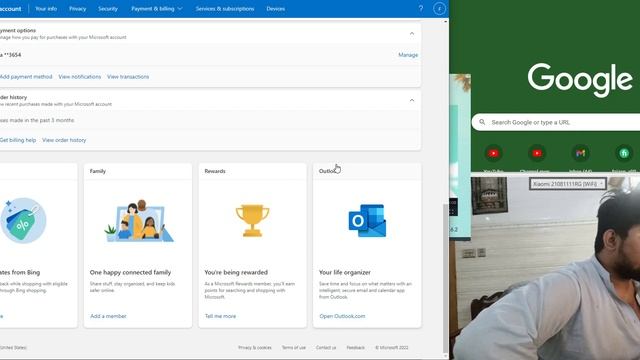The width and height of the screenshot is (640, 360).
Task: Open Terms of use footer link
Action: [x=294, y=348]
